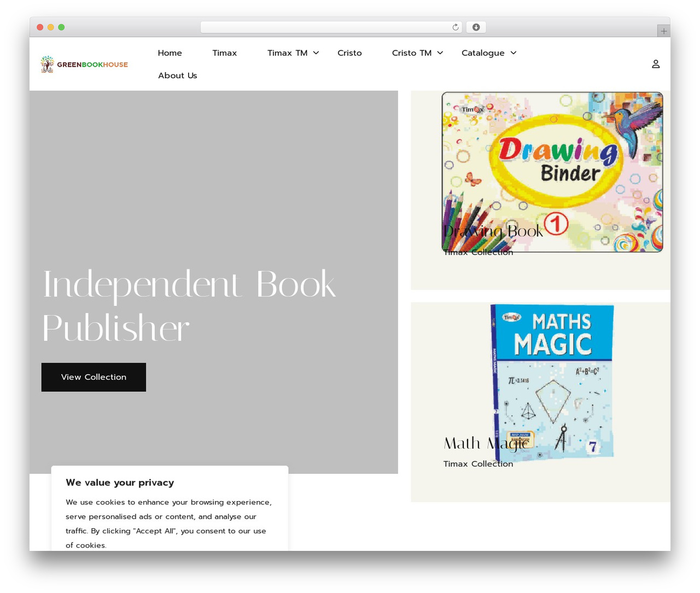Open the browser downloads icon
This screenshot has width=700, height=593.
click(476, 27)
